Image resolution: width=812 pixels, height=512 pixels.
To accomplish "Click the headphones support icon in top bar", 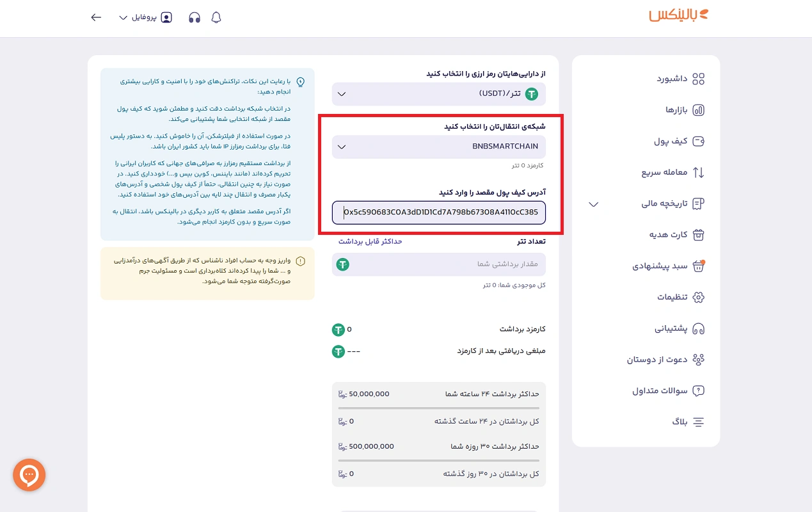I will [x=194, y=17].
